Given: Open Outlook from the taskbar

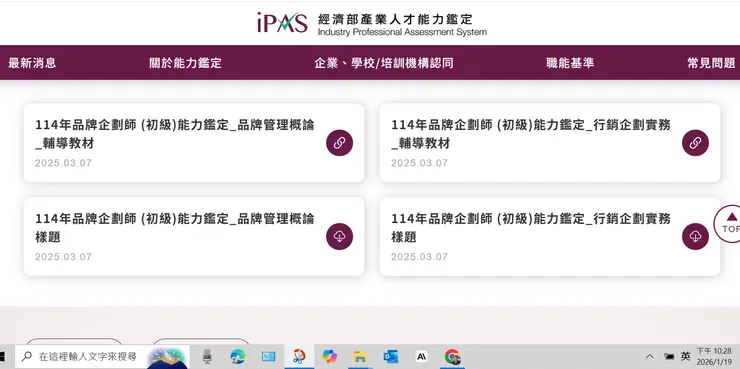Looking at the screenshot, I should [391, 357].
